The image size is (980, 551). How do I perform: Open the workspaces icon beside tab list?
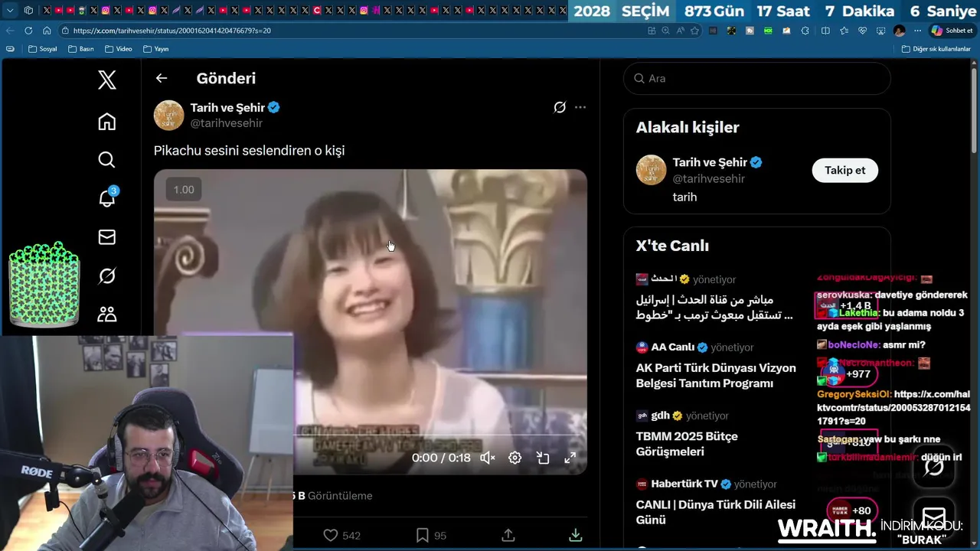tap(28, 11)
